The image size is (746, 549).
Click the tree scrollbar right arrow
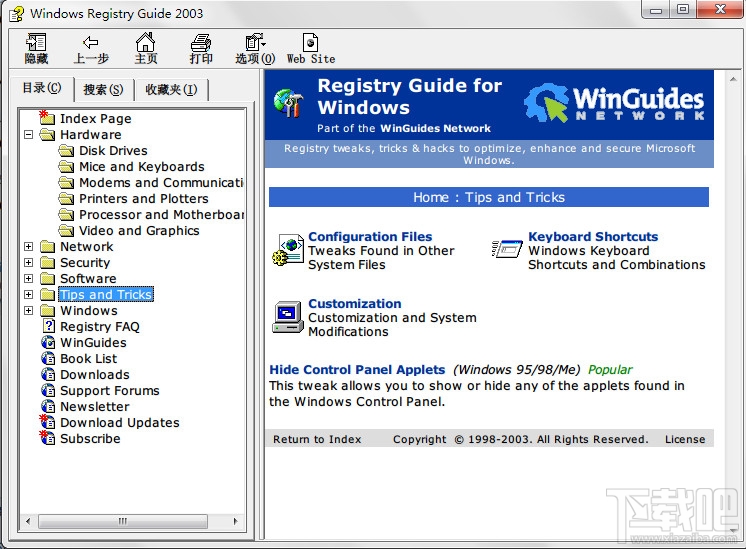tap(235, 521)
